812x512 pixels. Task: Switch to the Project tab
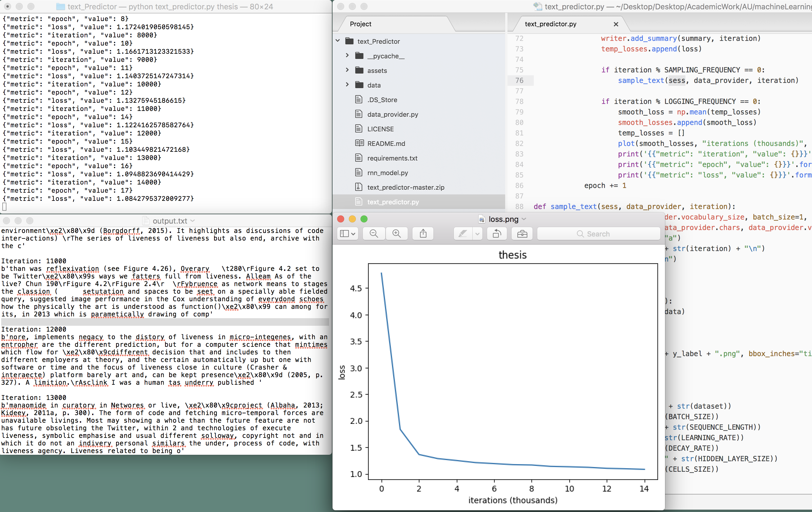click(x=360, y=24)
